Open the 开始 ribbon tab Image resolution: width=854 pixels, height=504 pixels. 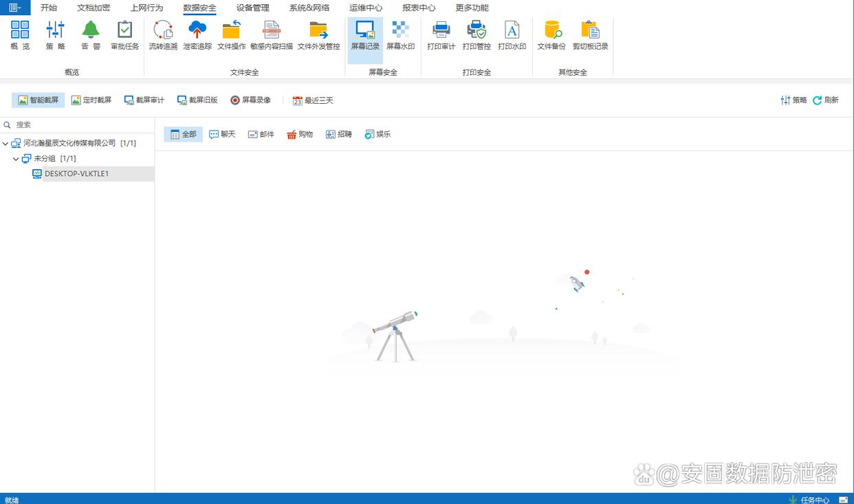pos(49,8)
